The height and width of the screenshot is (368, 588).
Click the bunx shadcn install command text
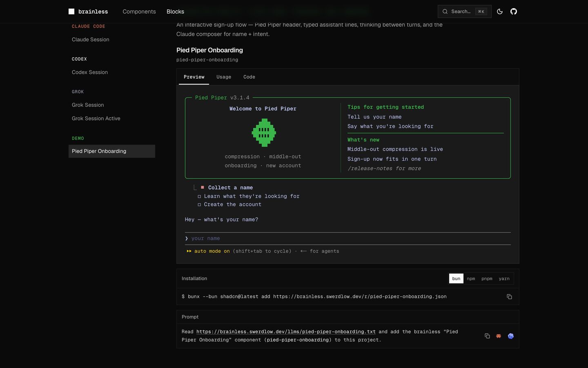click(317, 296)
